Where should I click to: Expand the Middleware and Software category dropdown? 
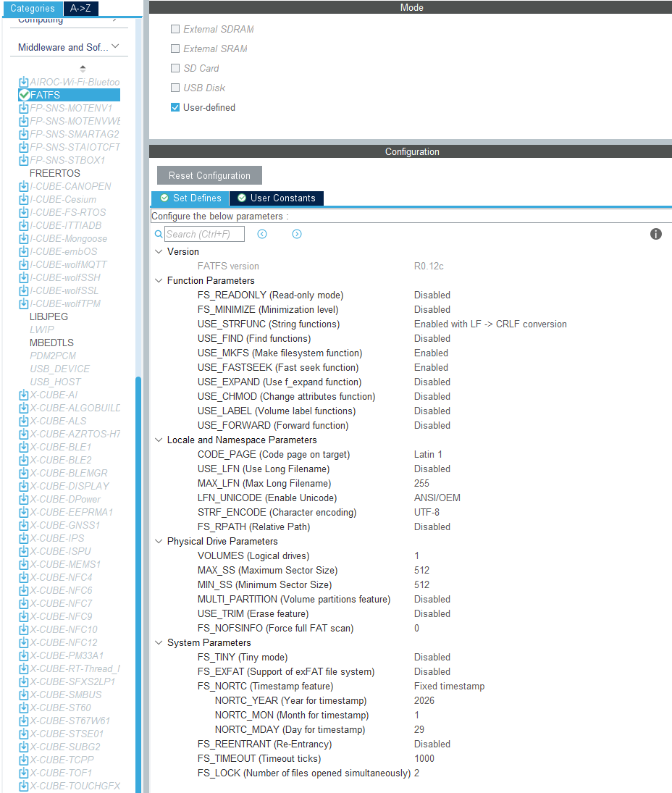point(69,47)
